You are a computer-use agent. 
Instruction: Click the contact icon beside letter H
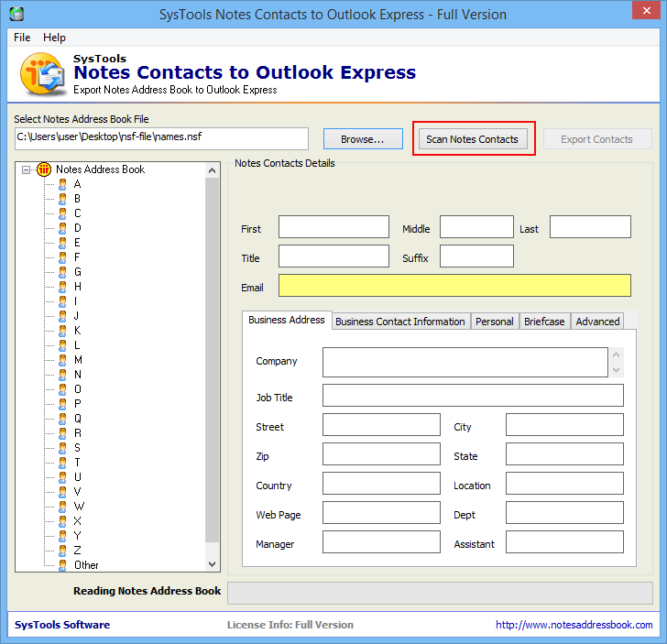coord(62,287)
